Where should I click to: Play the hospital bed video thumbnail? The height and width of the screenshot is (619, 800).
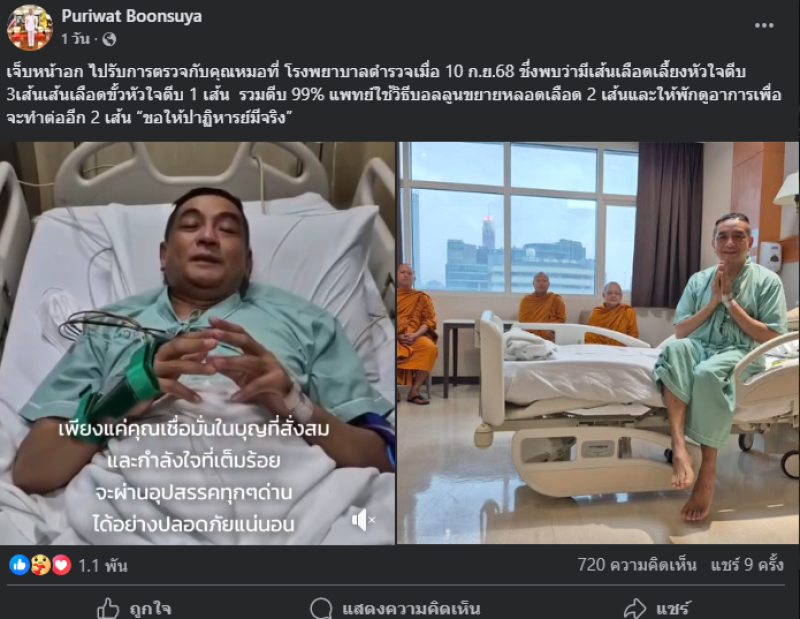pos(197,343)
